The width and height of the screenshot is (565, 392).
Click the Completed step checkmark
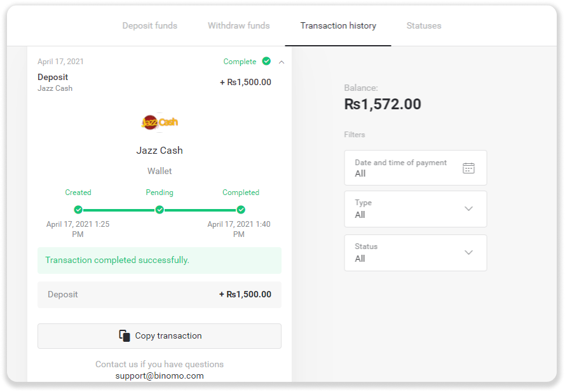(241, 210)
